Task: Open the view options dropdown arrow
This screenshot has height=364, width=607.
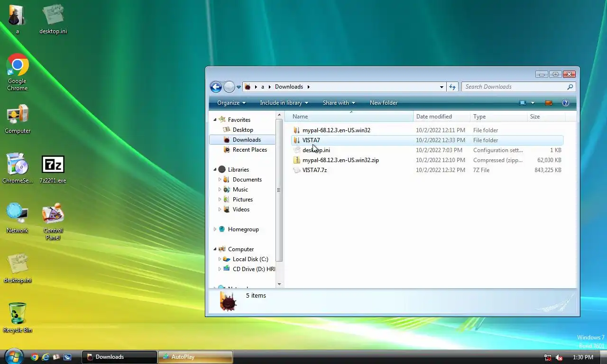Action: tap(533, 103)
